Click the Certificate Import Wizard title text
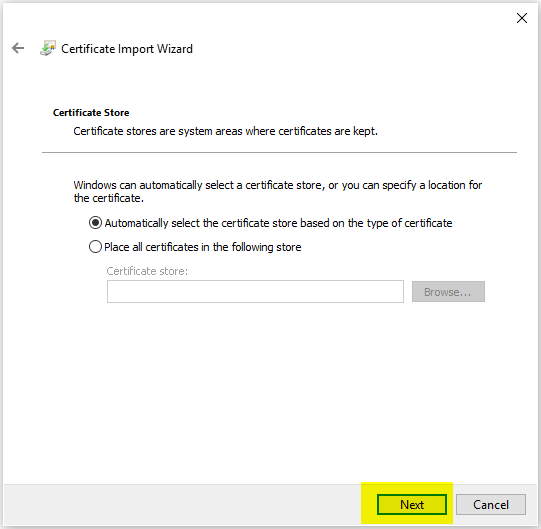This screenshot has width=541, height=529. point(127,49)
